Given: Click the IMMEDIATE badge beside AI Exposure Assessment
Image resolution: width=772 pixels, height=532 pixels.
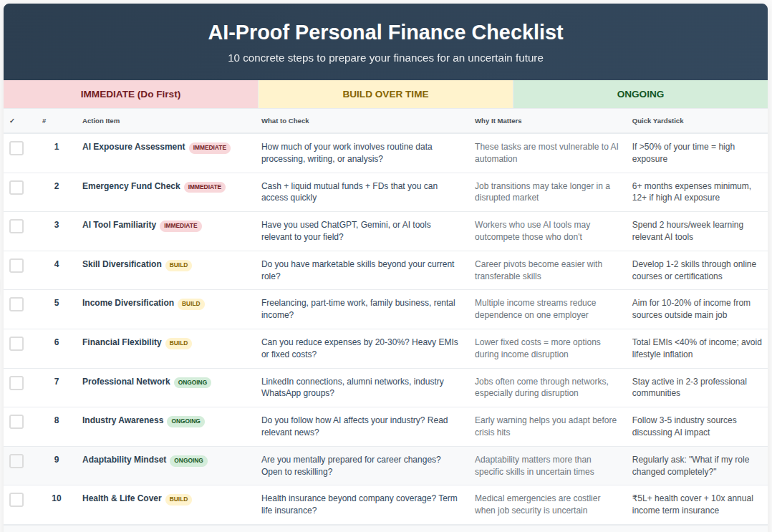Looking at the screenshot, I should pyautogui.click(x=210, y=147).
